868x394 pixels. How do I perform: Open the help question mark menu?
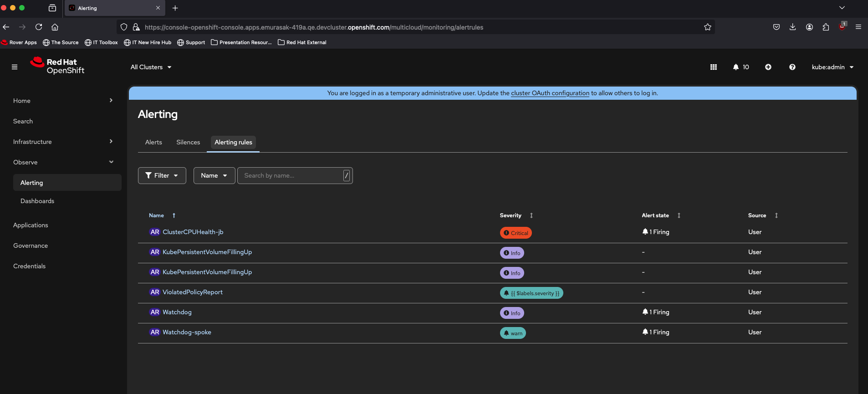(792, 67)
